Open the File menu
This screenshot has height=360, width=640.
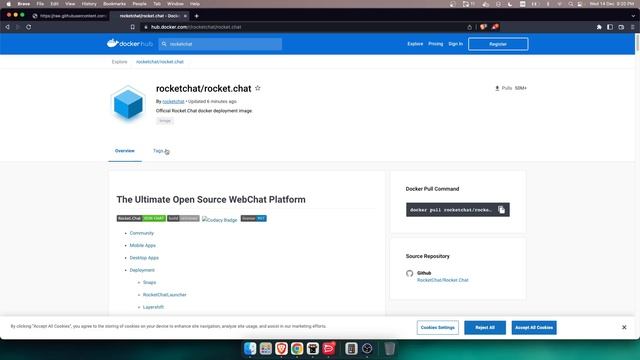pyautogui.click(x=40, y=4)
